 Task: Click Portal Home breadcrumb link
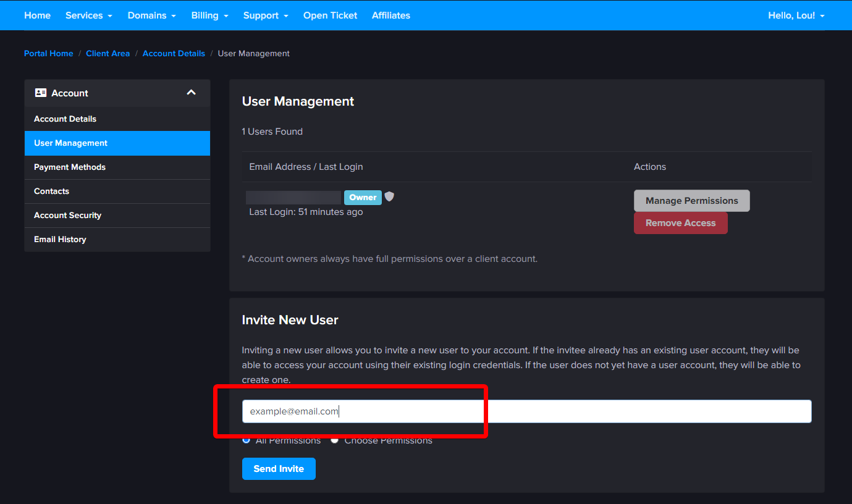(49, 54)
